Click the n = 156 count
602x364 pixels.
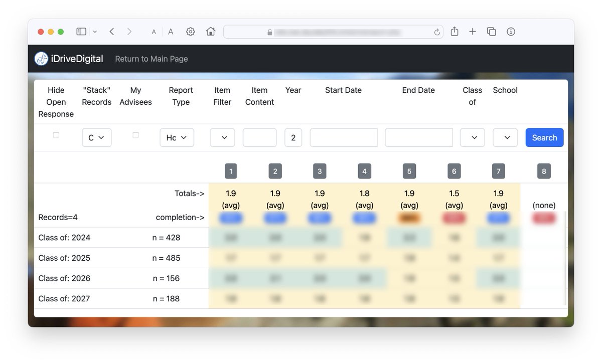coord(166,278)
